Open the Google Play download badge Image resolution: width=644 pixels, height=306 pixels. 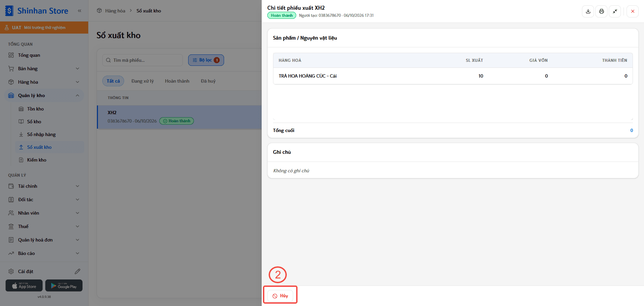click(x=64, y=286)
